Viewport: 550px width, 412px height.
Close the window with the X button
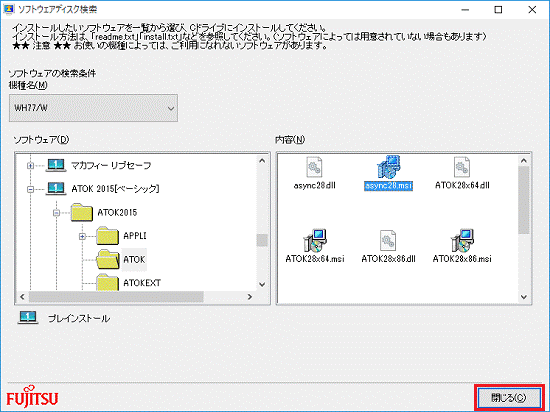click(x=532, y=9)
